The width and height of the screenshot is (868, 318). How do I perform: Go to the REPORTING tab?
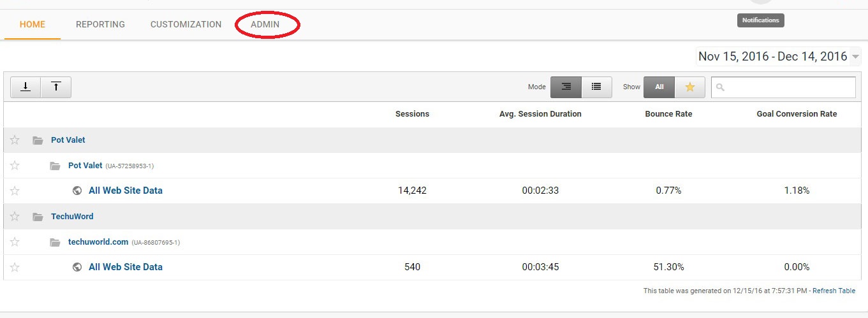(x=100, y=24)
